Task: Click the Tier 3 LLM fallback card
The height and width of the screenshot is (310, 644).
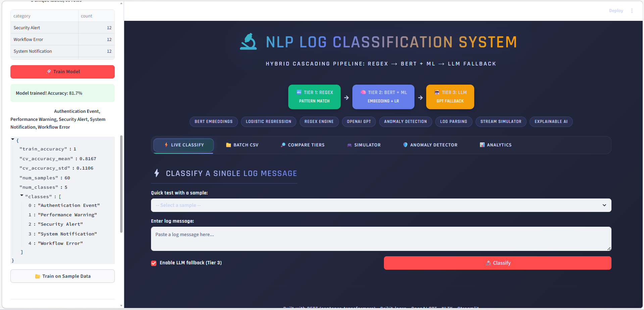Action: point(450,97)
